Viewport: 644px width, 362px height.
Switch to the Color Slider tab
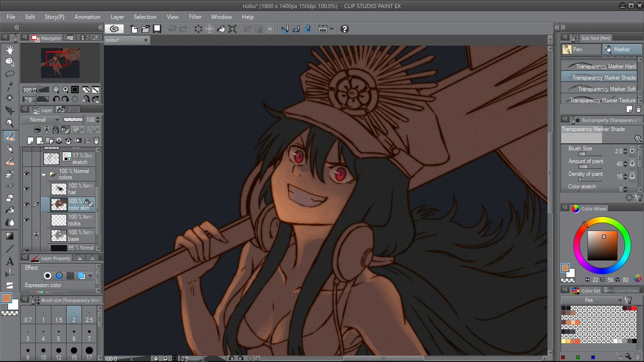click(x=624, y=291)
